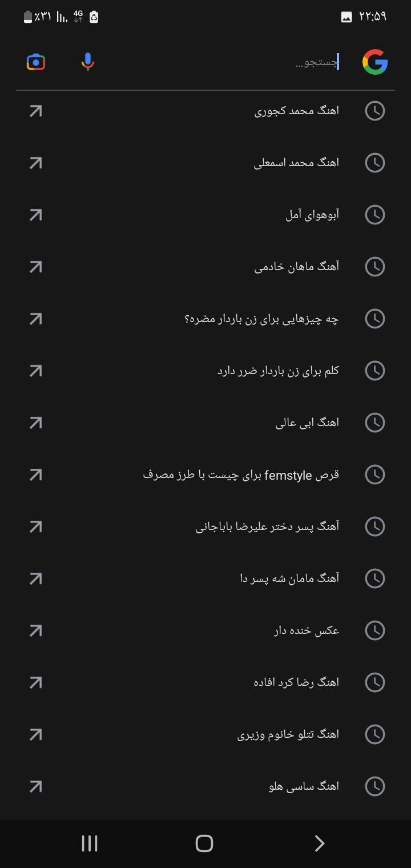This screenshot has width=411, height=868.
Task: Tap history clock icon for 'آهنگ ماهان خادمی'
Action: point(375,267)
